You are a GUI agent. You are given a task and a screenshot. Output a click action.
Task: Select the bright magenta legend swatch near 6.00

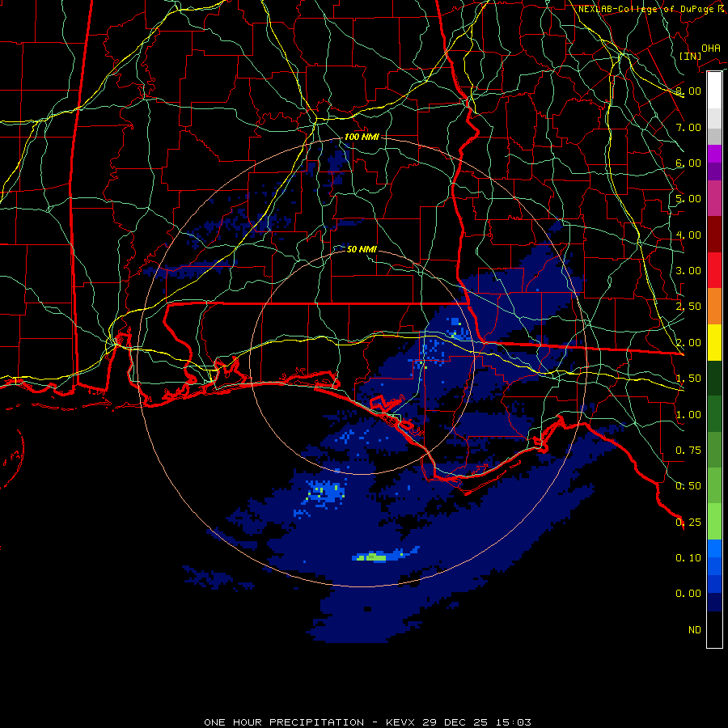[x=714, y=154]
